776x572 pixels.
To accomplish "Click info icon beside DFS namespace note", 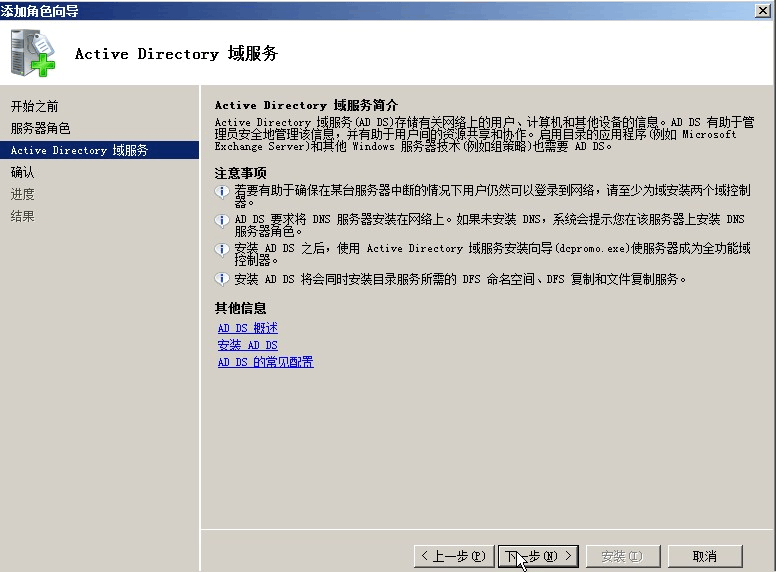I will (222, 279).
